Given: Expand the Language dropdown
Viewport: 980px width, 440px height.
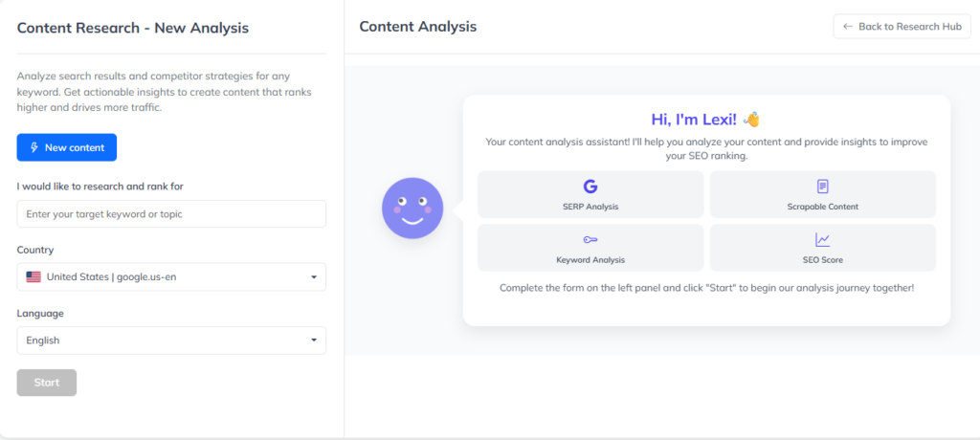Looking at the screenshot, I should click(171, 341).
